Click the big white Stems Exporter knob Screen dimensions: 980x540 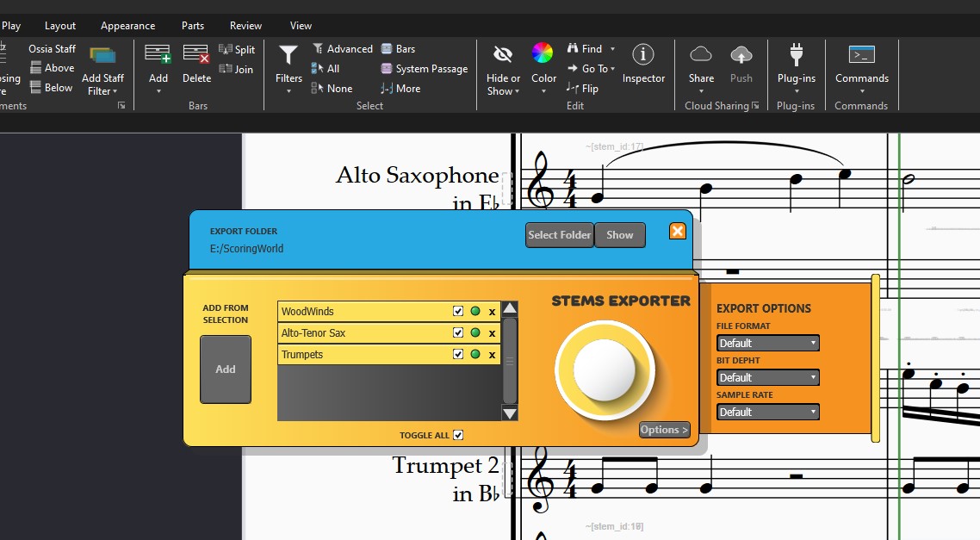pos(605,369)
